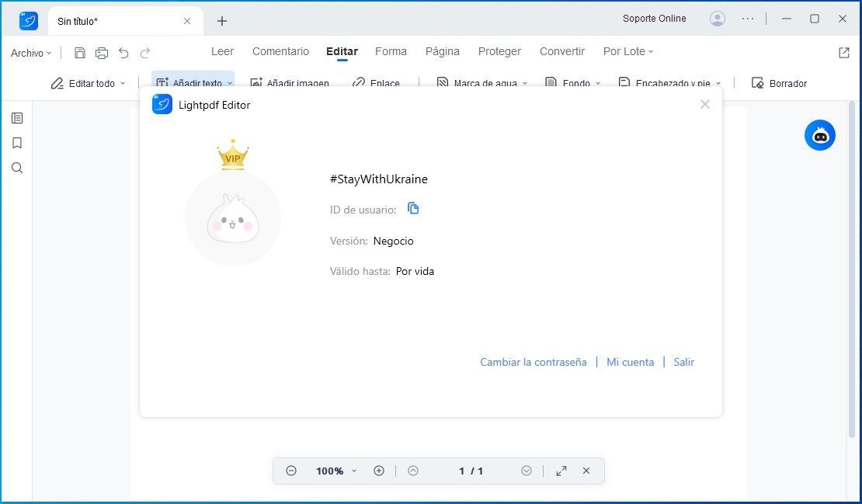Expand the Por Lote dropdown
Screen dimensions: 862x504
point(627,51)
